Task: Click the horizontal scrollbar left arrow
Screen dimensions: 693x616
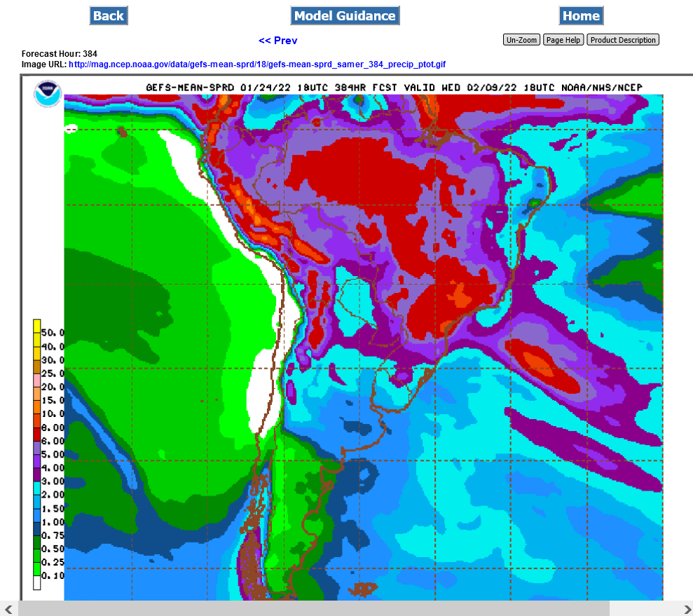Action: [x=8, y=610]
